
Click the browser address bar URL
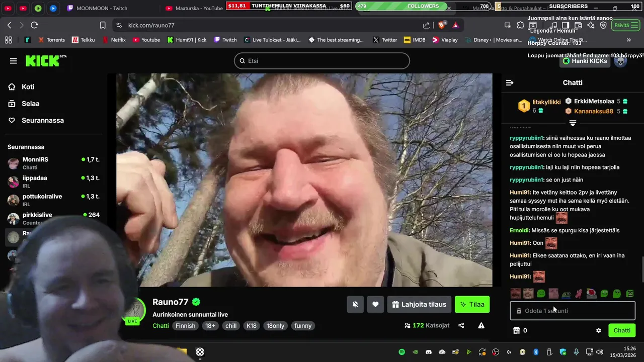click(151, 25)
